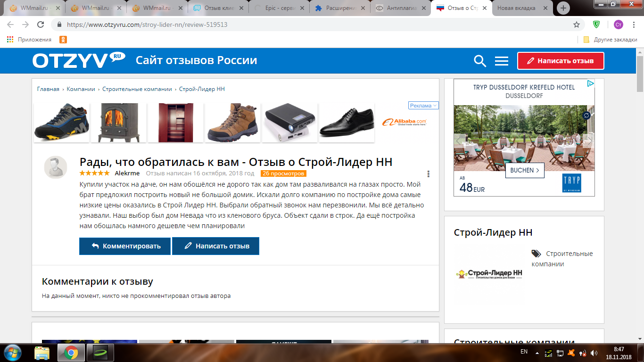The height and width of the screenshot is (362, 644).
Task: Click the hiking sneaker ad thumbnail
Action: tap(61, 123)
